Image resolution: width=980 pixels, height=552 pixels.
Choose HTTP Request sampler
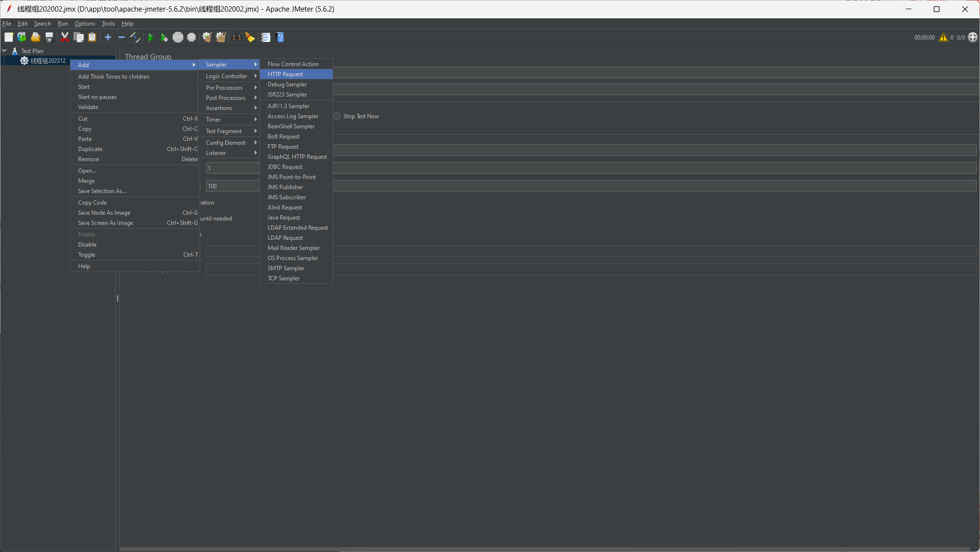[296, 74]
